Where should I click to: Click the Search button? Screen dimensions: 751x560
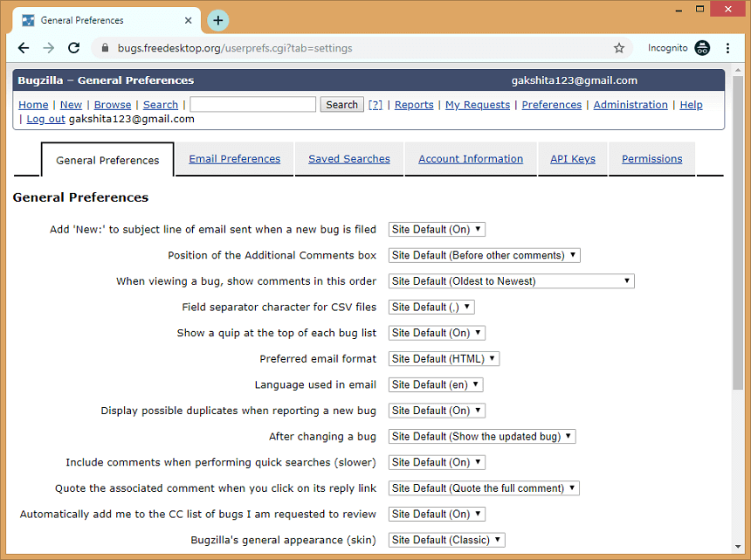coord(342,105)
